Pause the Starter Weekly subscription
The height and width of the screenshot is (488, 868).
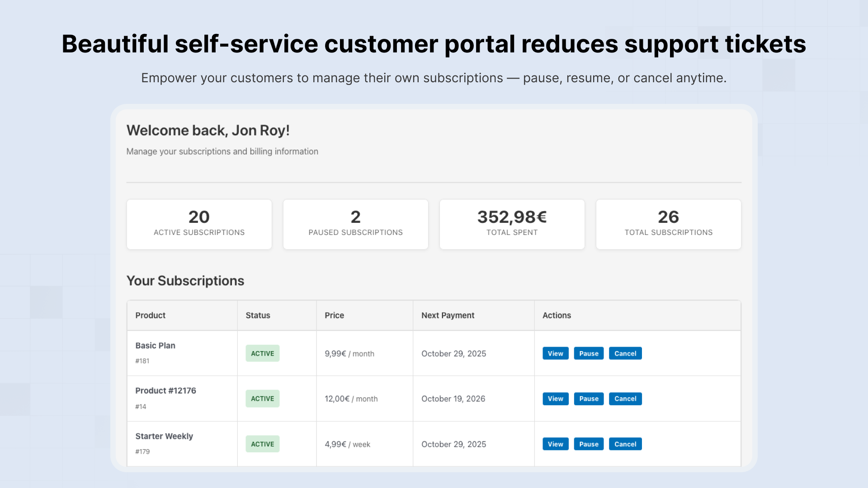click(589, 444)
